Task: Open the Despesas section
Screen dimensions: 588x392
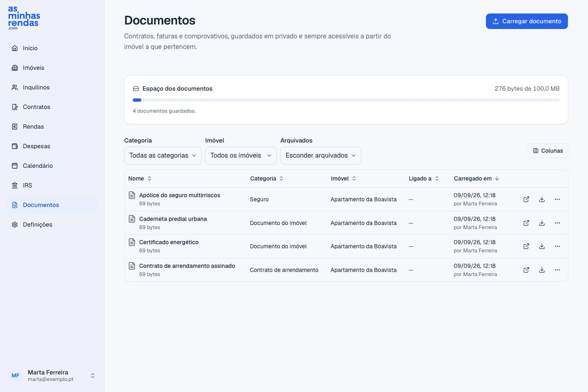Action: [52, 146]
